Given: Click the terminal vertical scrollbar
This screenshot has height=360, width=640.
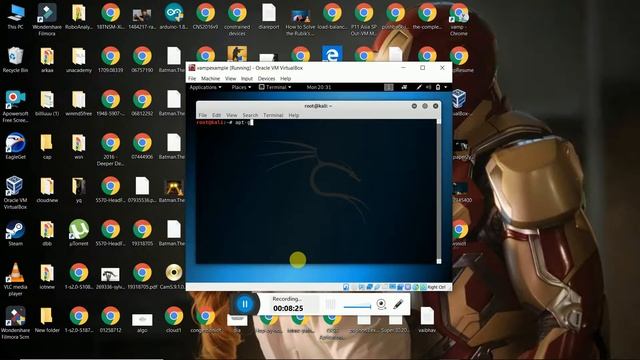Looking at the screenshot, I should 439,191.
